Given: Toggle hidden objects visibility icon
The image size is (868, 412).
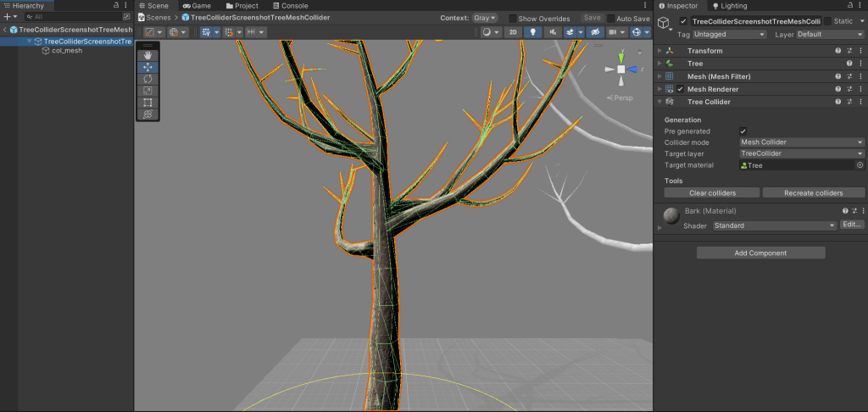Looking at the screenshot, I should pos(594,32).
